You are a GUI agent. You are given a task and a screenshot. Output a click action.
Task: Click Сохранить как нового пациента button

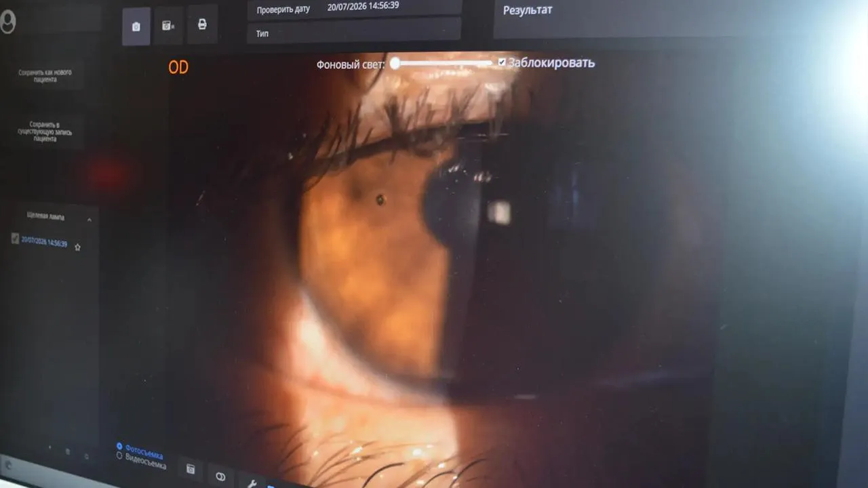point(45,75)
